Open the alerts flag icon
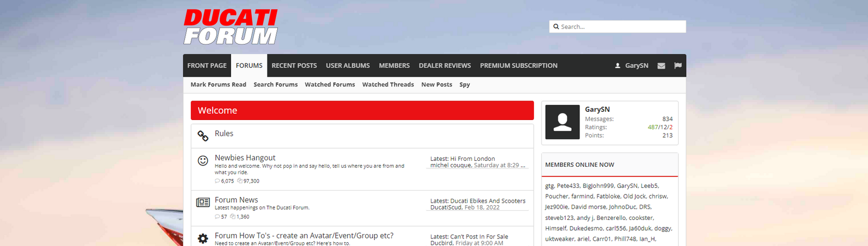Image resolution: width=868 pixels, height=246 pixels. point(678,66)
